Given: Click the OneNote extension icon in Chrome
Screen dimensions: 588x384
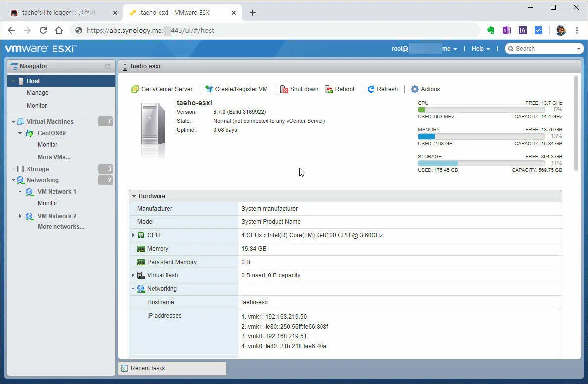Looking at the screenshot, I should click(507, 30).
